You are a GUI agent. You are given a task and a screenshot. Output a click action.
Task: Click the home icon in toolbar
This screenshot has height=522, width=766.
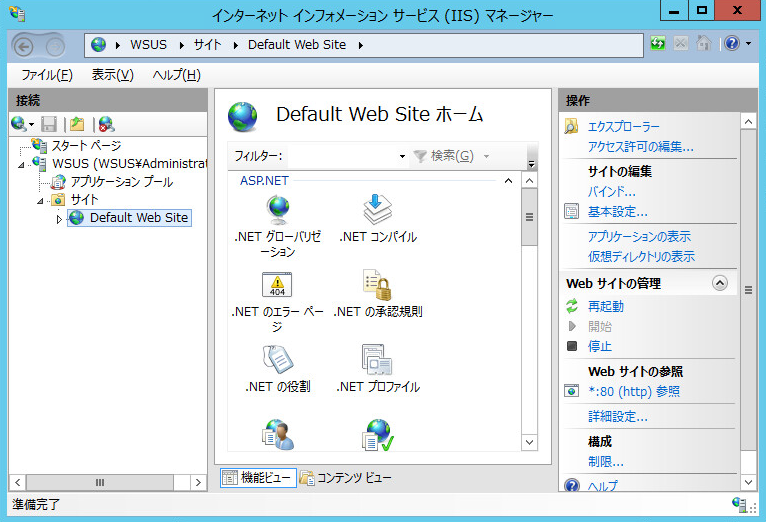[703, 43]
